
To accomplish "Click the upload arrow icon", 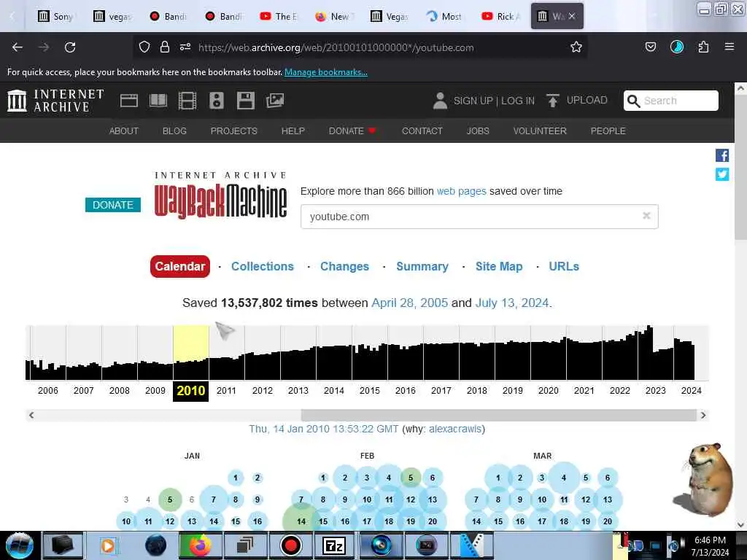I will (553, 101).
